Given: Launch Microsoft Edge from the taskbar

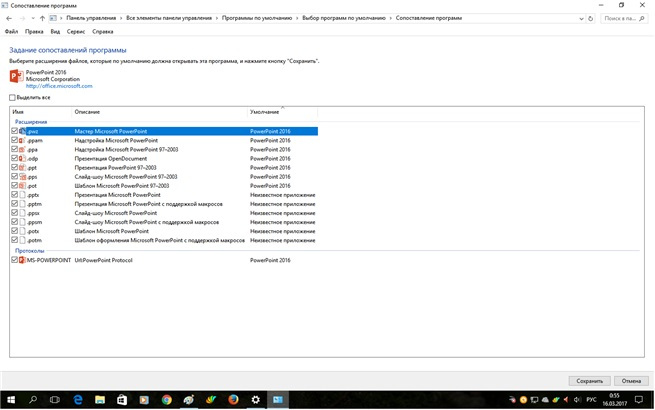Looking at the screenshot, I should 78,400.
